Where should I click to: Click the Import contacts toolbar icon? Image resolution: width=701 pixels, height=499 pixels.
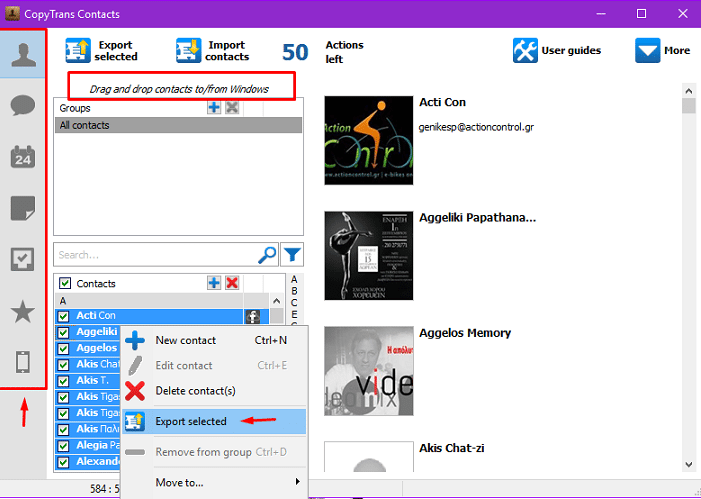click(188, 51)
